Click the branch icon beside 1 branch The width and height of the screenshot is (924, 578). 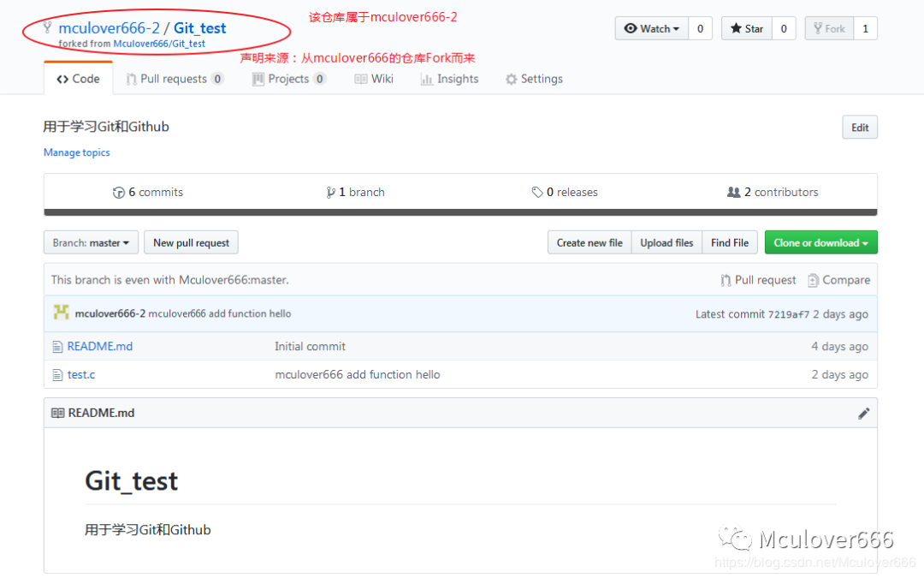330,193
